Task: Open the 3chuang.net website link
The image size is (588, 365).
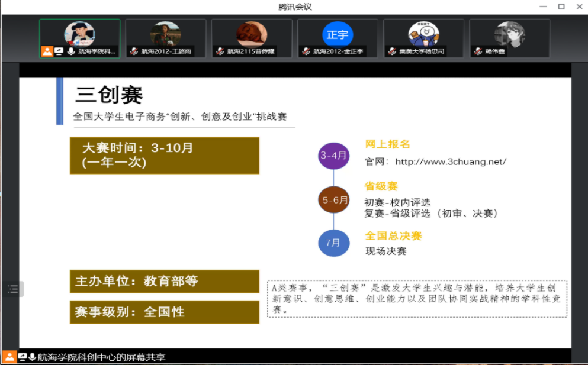Action: [x=450, y=161]
